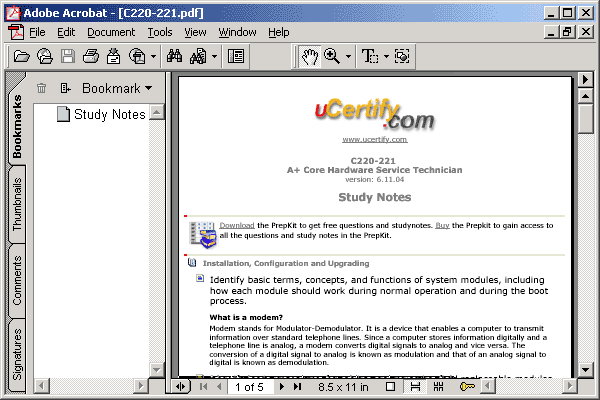The height and width of the screenshot is (400, 600).
Task: Click the document security key icon
Action: (467, 387)
